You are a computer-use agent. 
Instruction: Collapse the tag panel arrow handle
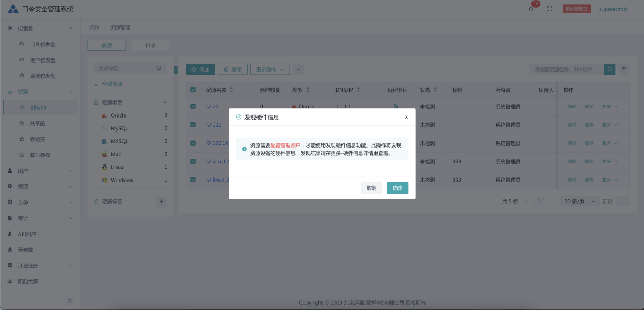pos(176,70)
